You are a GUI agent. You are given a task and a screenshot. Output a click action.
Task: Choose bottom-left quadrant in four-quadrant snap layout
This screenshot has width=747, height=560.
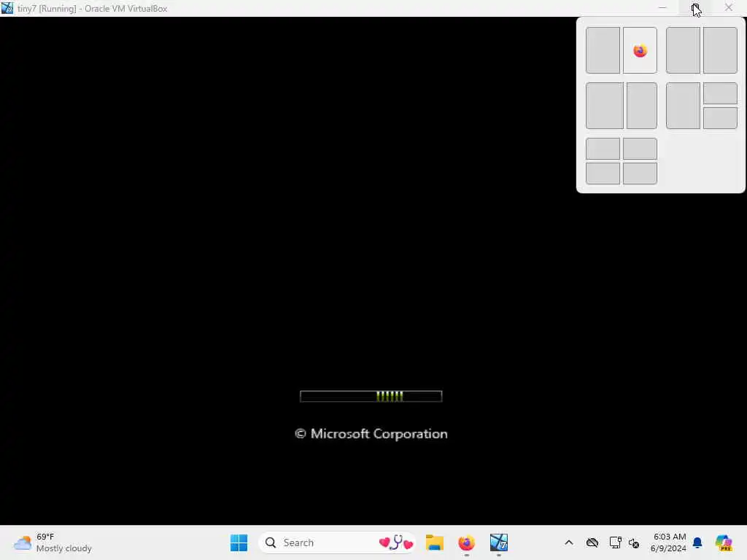pos(603,174)
